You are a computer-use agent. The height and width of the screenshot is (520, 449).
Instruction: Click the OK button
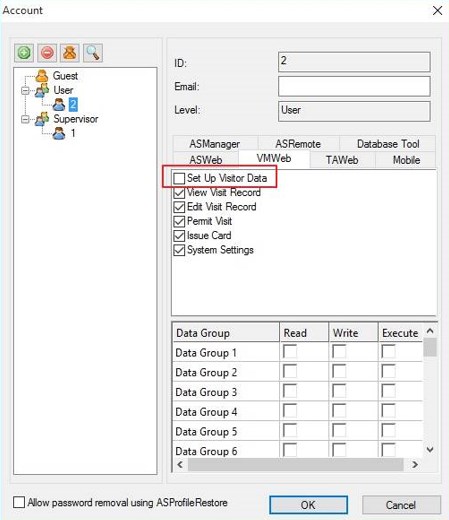tap(308, 505)
